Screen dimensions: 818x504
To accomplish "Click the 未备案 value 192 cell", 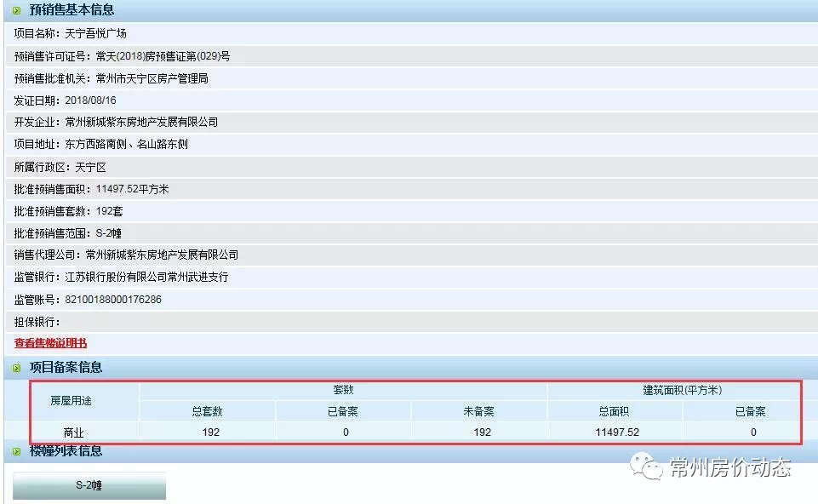I will tap(482, 432).
